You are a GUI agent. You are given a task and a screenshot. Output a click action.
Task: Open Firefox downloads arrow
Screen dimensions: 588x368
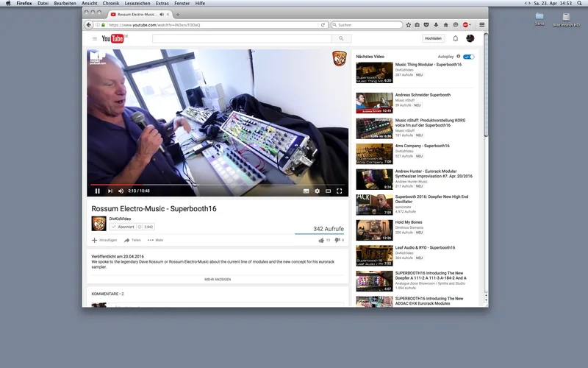[x=436, y=25]
